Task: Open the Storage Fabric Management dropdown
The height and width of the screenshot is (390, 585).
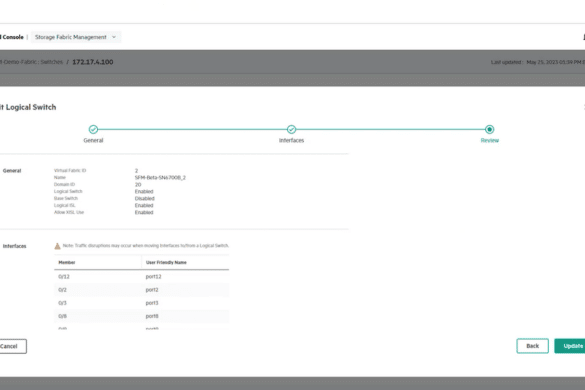Action: [x=76, y=37]
